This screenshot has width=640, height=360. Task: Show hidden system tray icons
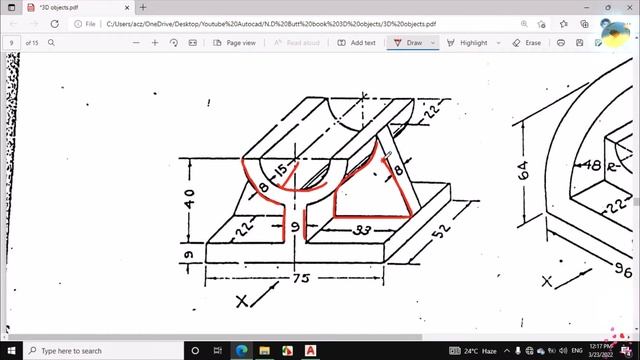pos(507,351)
